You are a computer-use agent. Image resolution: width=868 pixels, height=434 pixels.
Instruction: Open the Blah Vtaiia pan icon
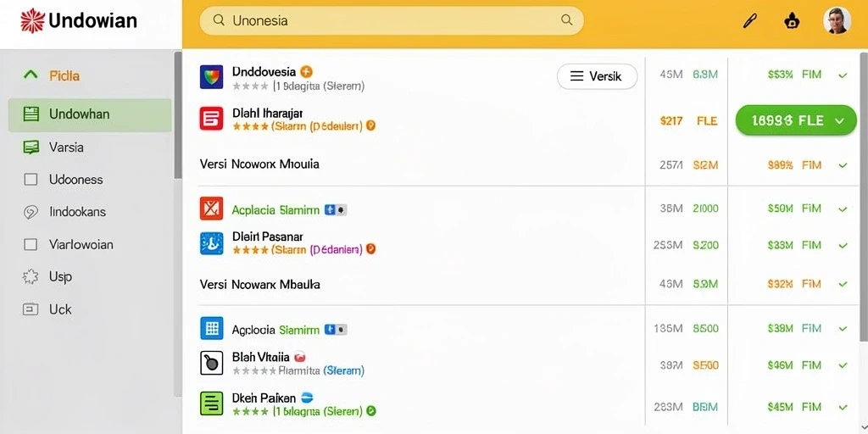coord(211,363)
